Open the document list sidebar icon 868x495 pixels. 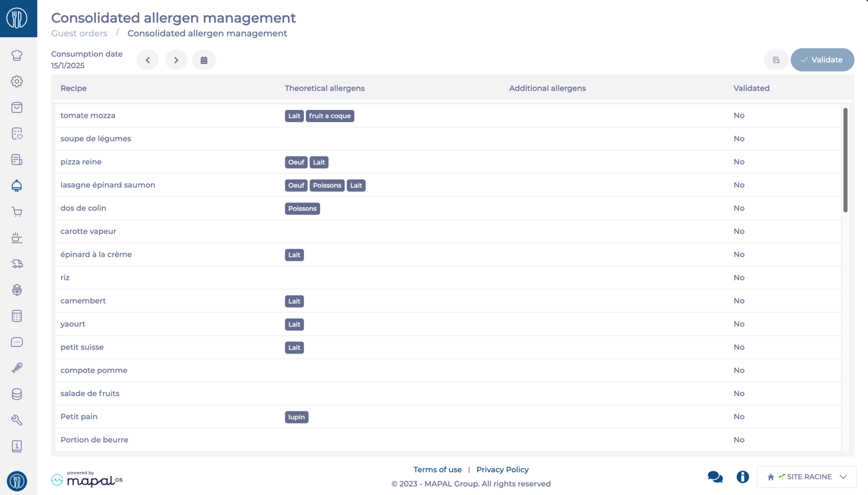[x=17, y=159]
